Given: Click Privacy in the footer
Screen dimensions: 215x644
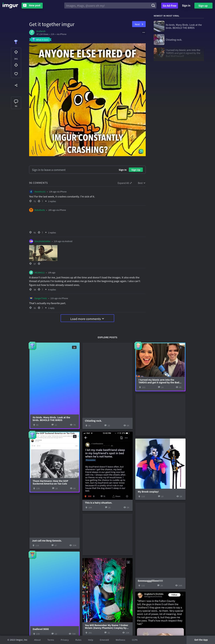Looking at the screenshot, I should [65, 640].
